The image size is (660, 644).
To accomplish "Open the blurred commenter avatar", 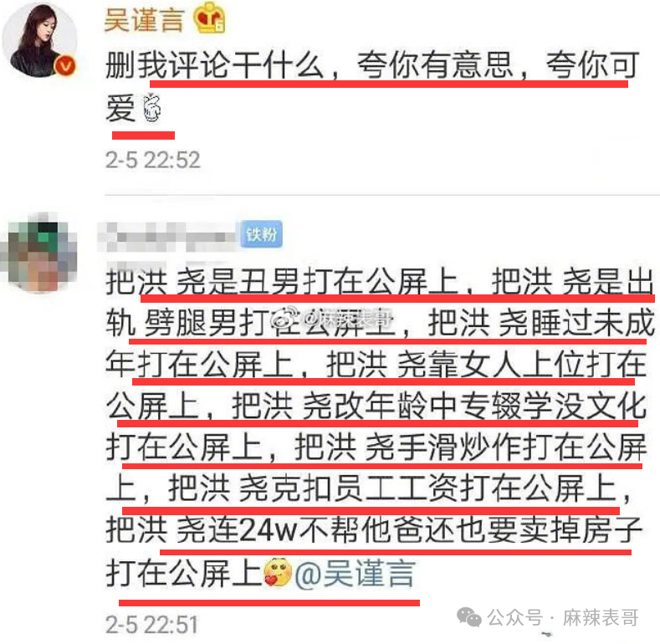I will 40,252.
